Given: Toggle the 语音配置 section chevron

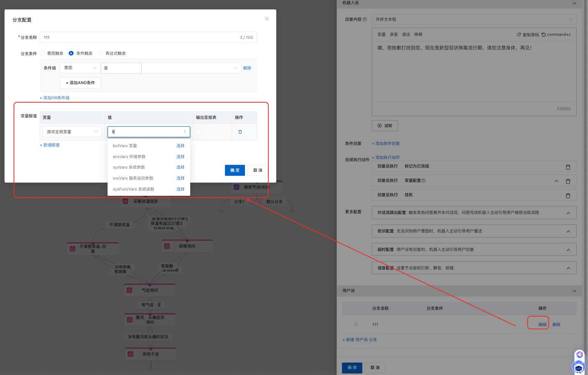Looking at the screenshot, I should [x=568, y=268].
